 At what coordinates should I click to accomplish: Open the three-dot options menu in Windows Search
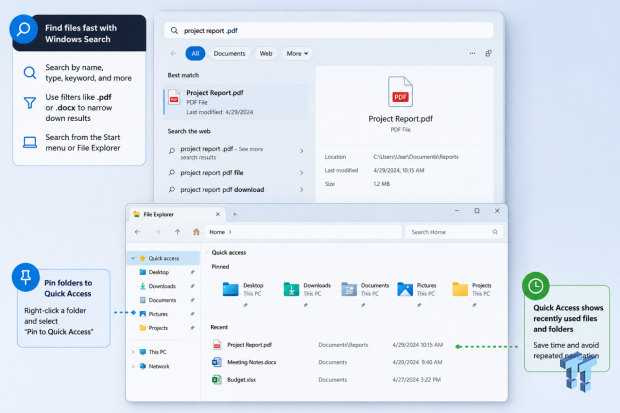click(472, 53)
